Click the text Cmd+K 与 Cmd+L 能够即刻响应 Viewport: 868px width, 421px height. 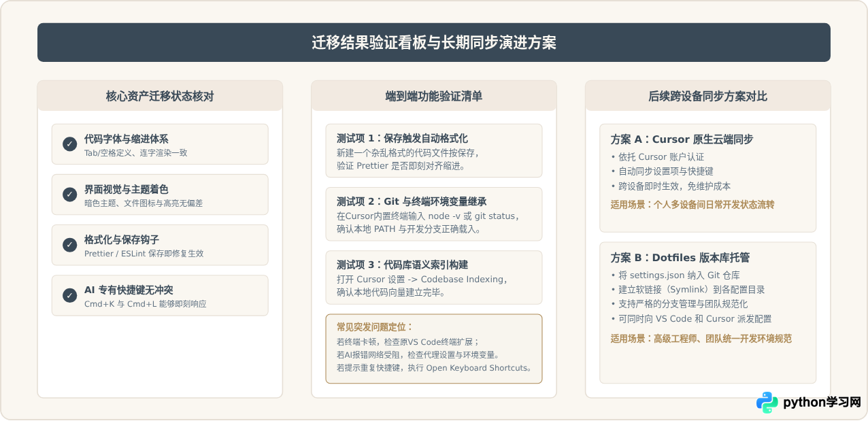[x=146, y=304]
